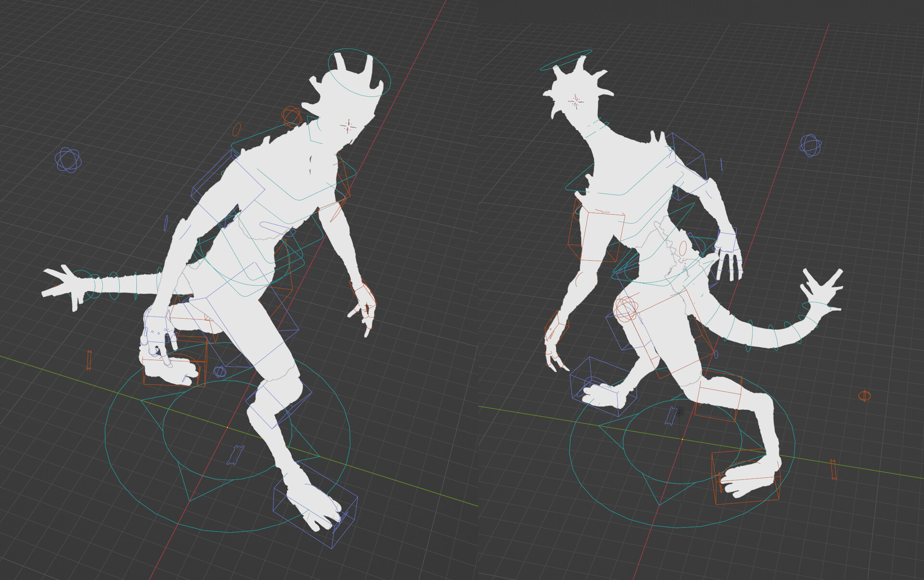Select orange foot box control on right figure
Viewport: 924px width, 580px height.
click(745, 476)
